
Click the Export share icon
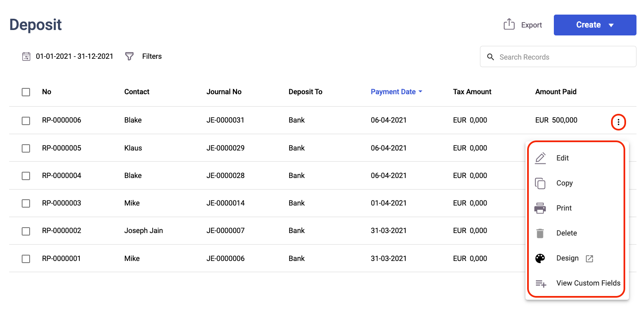click(509, 24)
